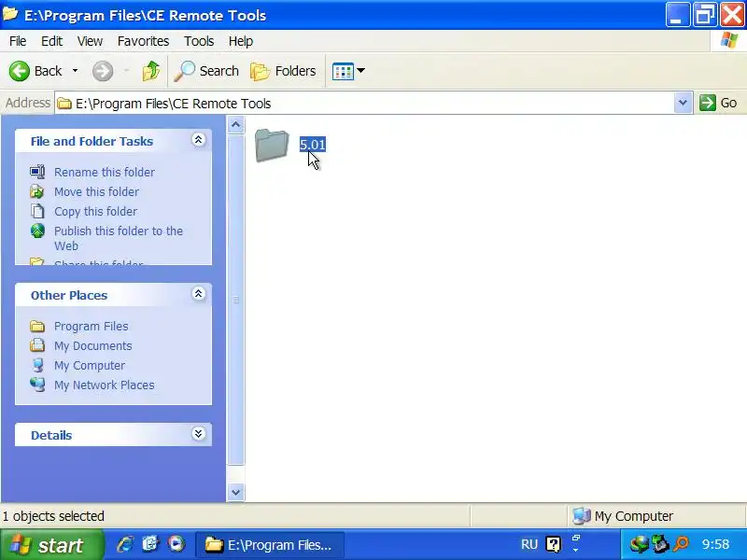
Task: Collapse the File and Folder Tasks panel
Action: point(198,139)
